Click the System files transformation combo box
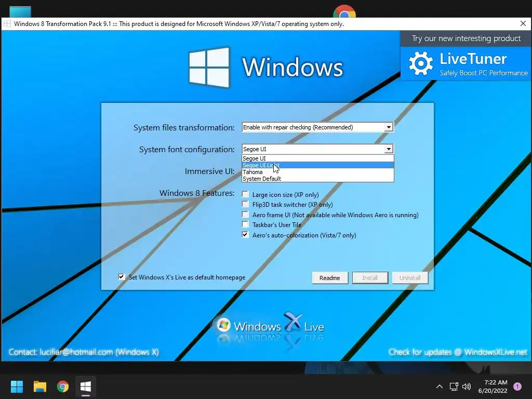The height and width of the screenshot is (399, 532). coord(317,127)
